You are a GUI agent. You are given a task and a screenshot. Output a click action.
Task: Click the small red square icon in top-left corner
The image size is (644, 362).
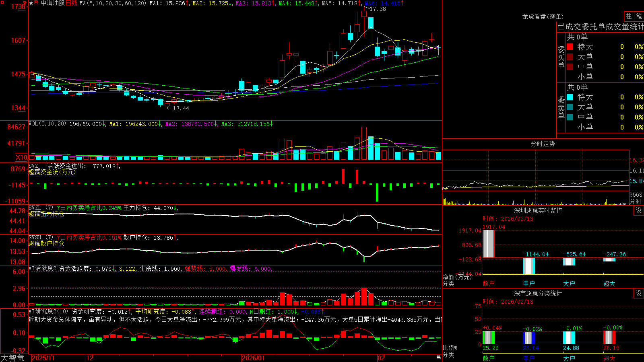(2, 2)
